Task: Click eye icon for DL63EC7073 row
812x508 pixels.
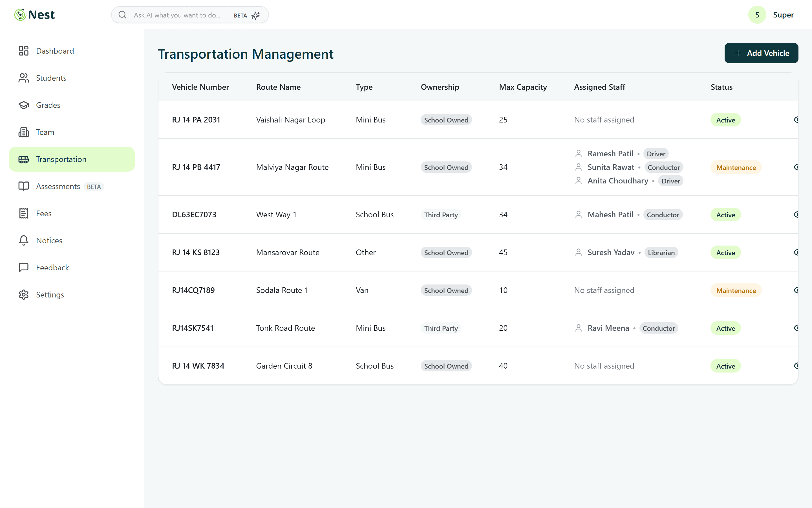Action: coord(796,214)
